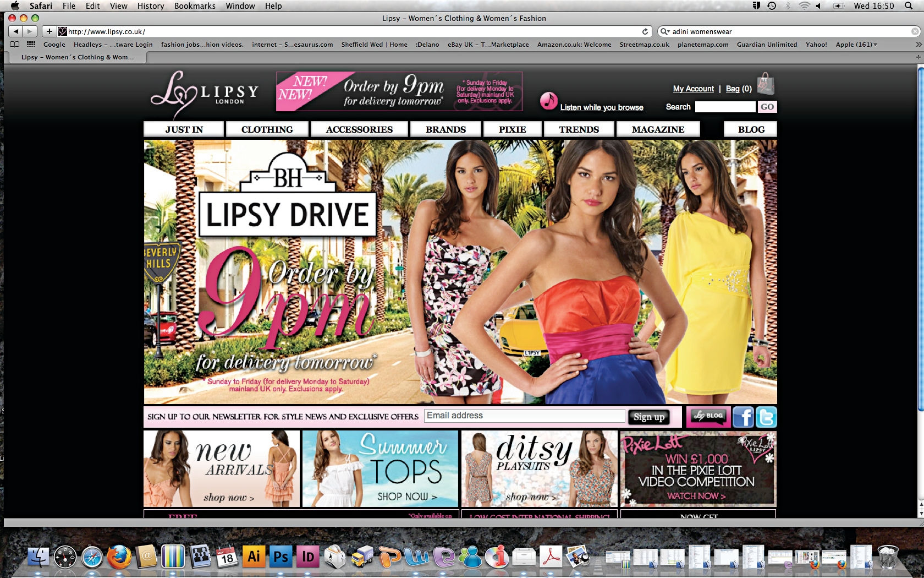Click the Wi-Fi status icon
Screen dimensions: 924x578
pyautogui.click(x=804, y=6)
